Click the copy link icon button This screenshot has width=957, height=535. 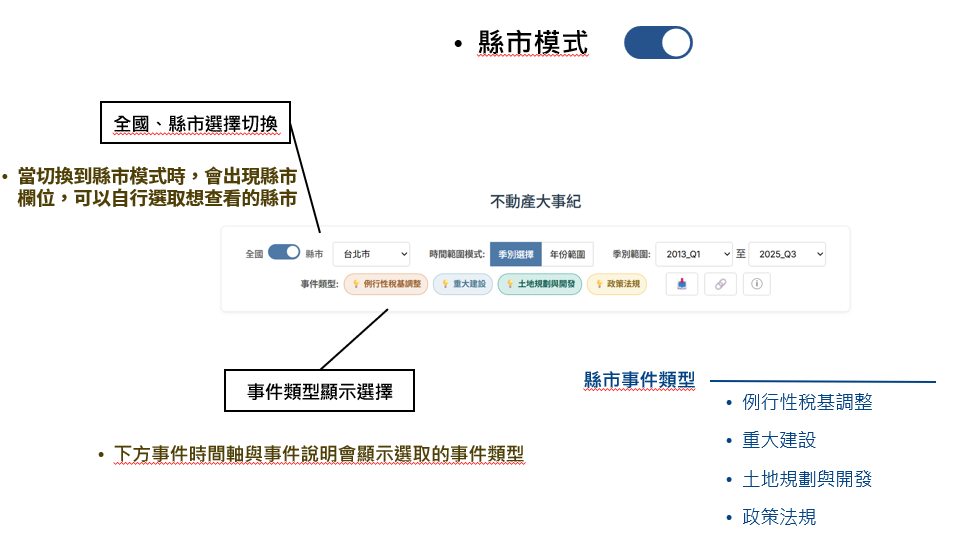719,284
